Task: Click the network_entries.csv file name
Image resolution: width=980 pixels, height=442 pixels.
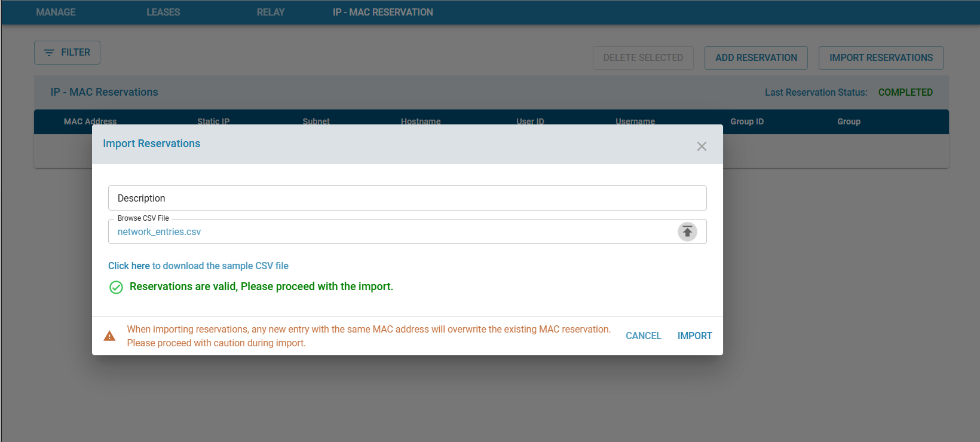Action: coord(159,232)
